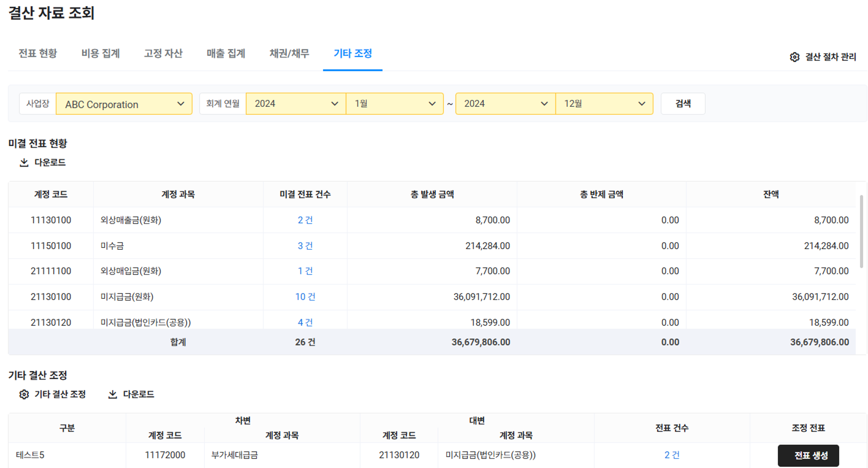Open the 채권/채무 tab
868x468 pixels.
pos(289,53)
